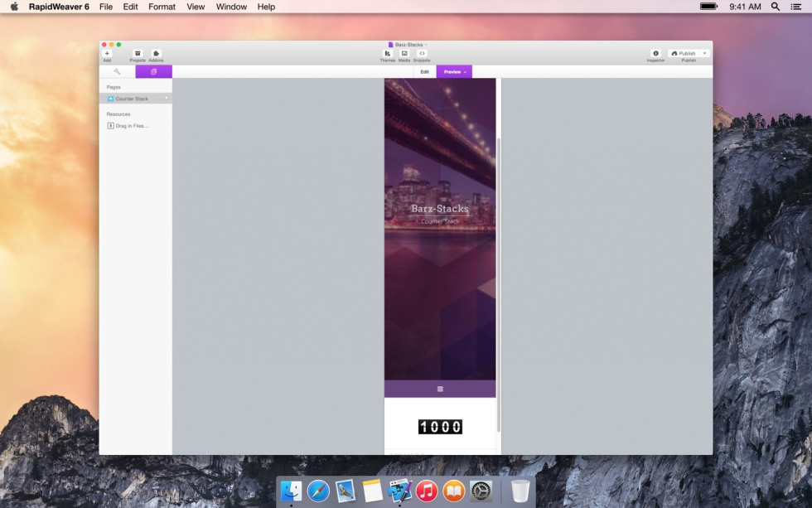
Task: Open the Themes browser
Action: [388, 53]
